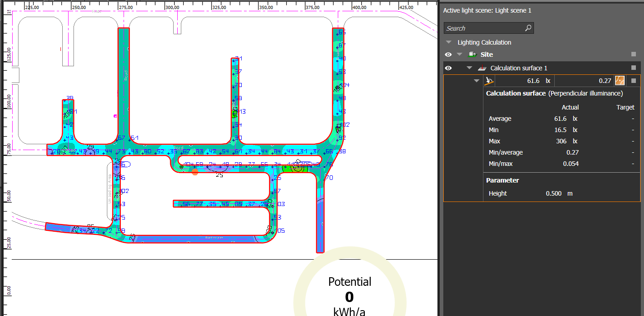Image resolution: width=644 pixels, height=316 pixels.
Task: Hide Calculation surface 1 with eye icon
Action: pos(448,68)
